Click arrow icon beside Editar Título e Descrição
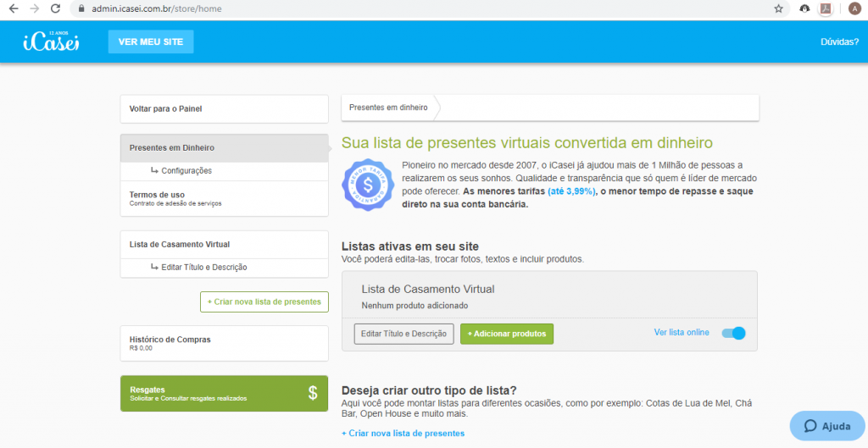 [154, 267]
